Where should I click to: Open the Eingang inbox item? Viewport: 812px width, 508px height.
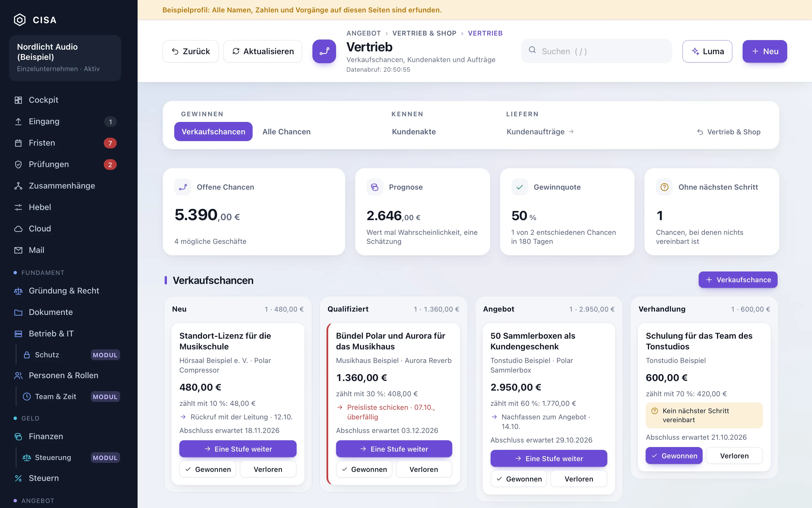[x=65, y=121]
